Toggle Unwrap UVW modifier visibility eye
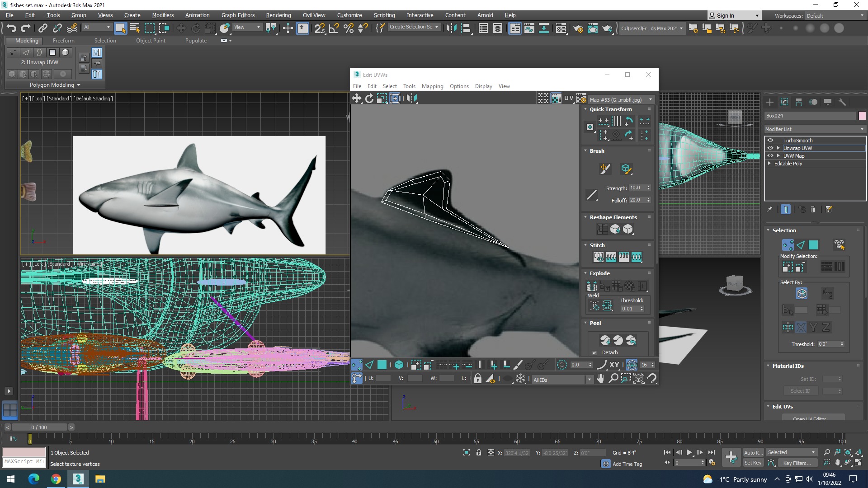 [x=770, y=148]
